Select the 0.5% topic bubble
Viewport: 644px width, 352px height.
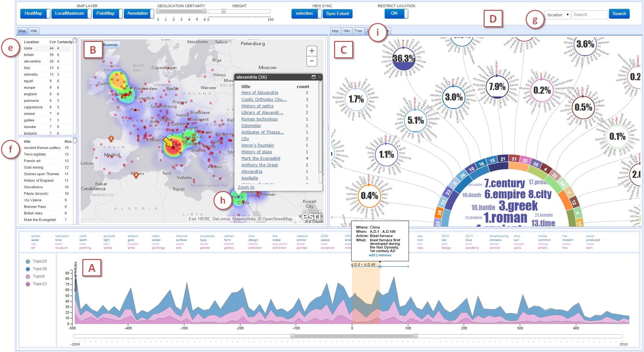[583, 107]
